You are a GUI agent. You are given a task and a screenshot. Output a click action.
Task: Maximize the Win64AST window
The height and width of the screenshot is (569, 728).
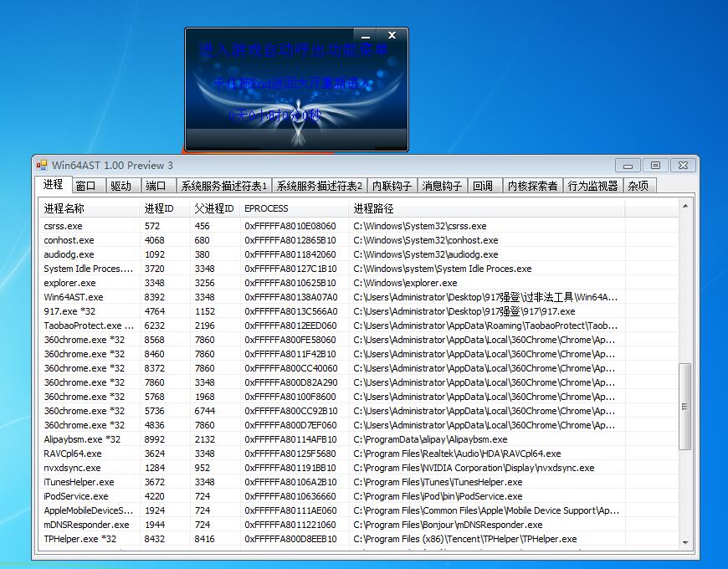(x=655, y=166)
